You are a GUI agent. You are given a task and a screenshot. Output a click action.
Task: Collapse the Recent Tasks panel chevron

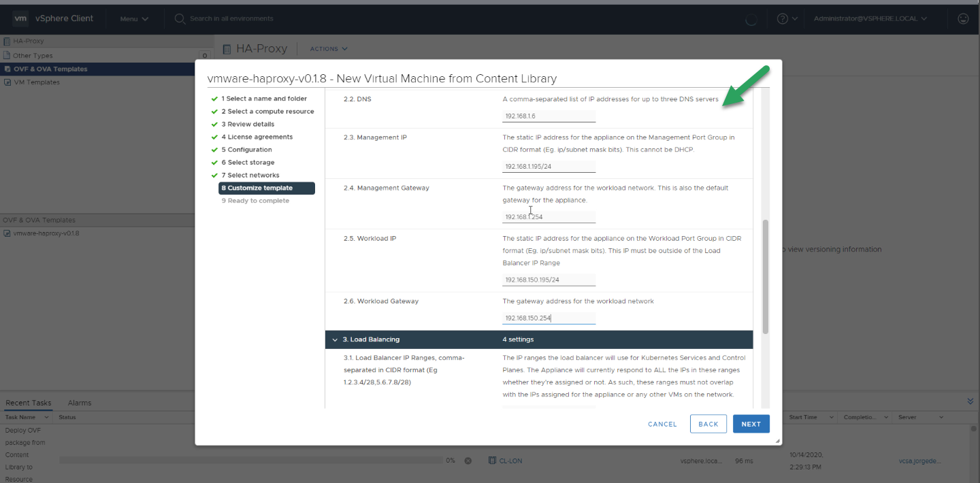pos(970,401)
